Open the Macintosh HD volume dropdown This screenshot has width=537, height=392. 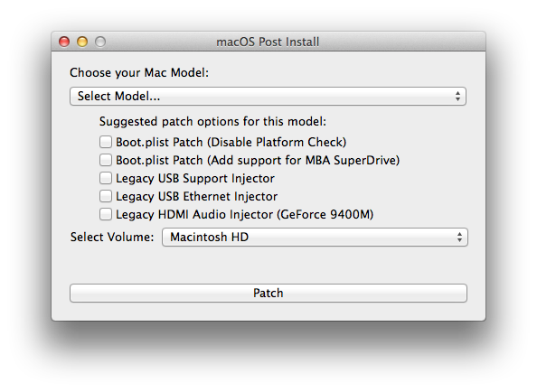315,237
